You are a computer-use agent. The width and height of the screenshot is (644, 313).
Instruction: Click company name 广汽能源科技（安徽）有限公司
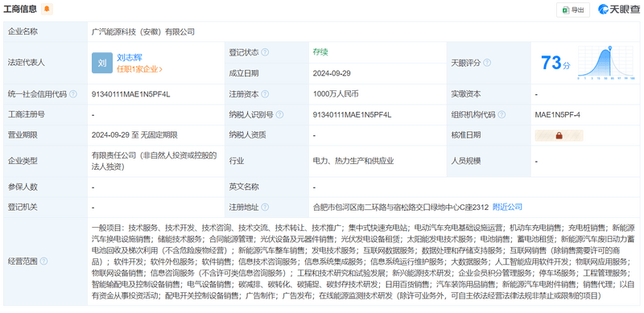(143, 31)
